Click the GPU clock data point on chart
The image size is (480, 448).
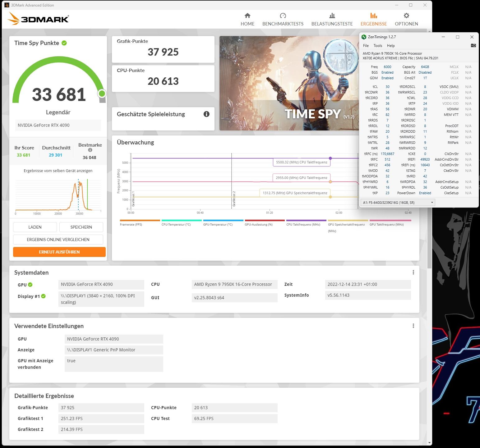[330, 182]
